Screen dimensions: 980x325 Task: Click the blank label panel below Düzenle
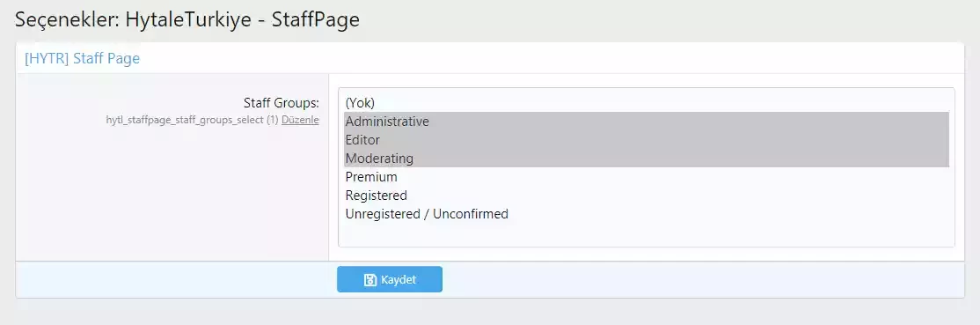pos(172,194)
